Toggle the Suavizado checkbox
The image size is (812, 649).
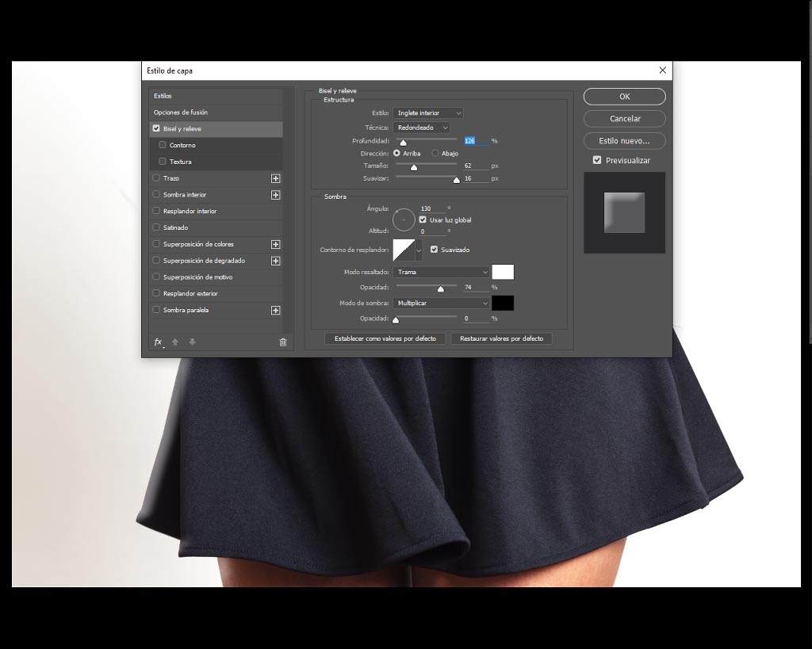434,250
